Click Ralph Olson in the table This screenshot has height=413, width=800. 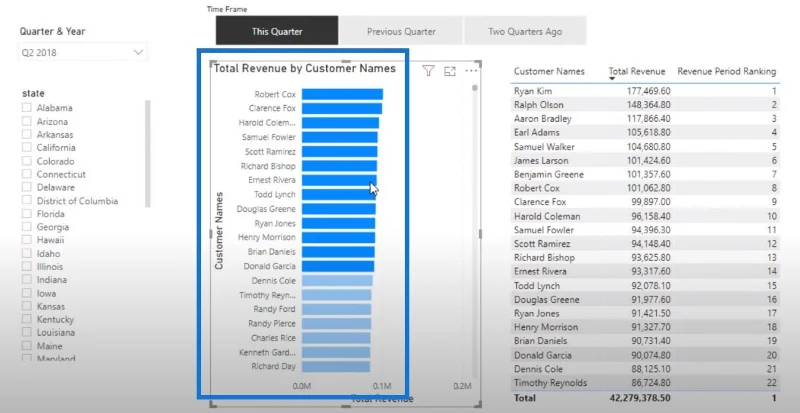(x=539, y=105)
